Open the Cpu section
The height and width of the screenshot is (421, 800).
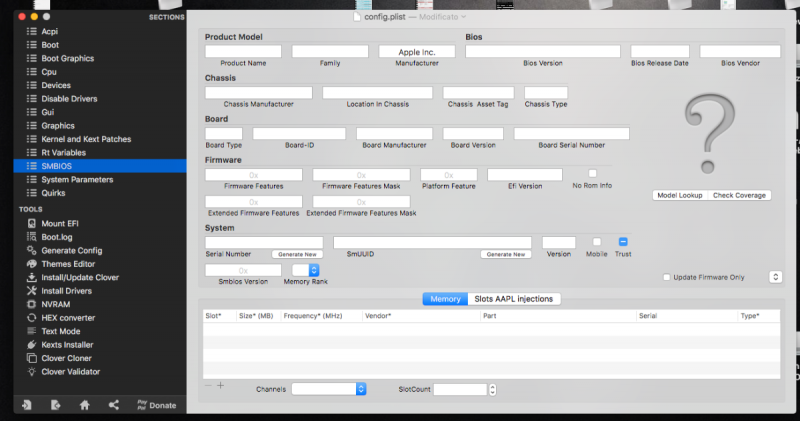coord(48,72)
